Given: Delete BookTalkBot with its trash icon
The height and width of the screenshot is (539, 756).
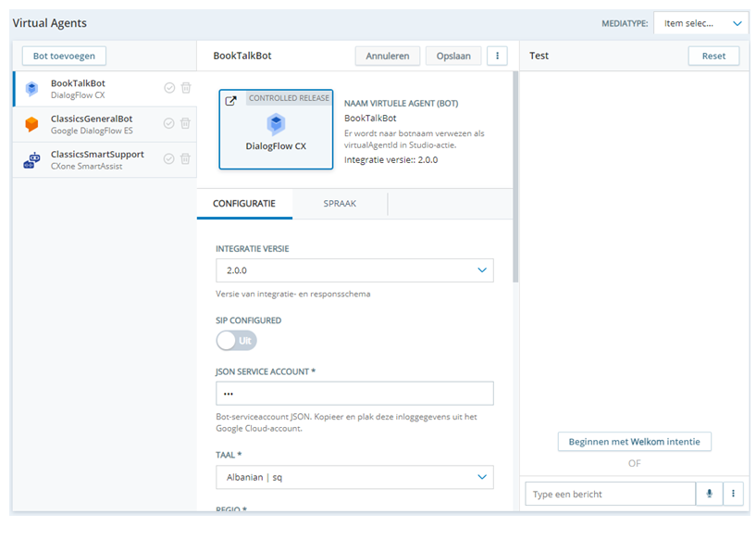Looking at the screenshot, I should pos(186,88).
